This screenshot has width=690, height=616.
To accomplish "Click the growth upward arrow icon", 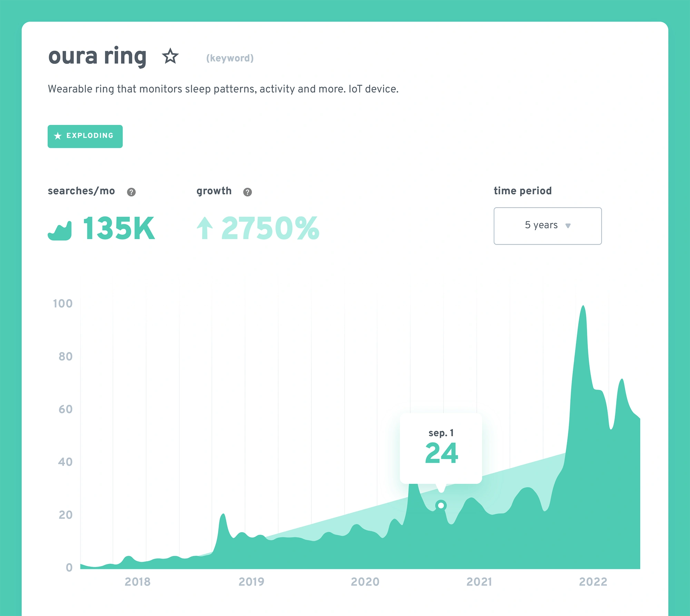I will click(205, 228).
